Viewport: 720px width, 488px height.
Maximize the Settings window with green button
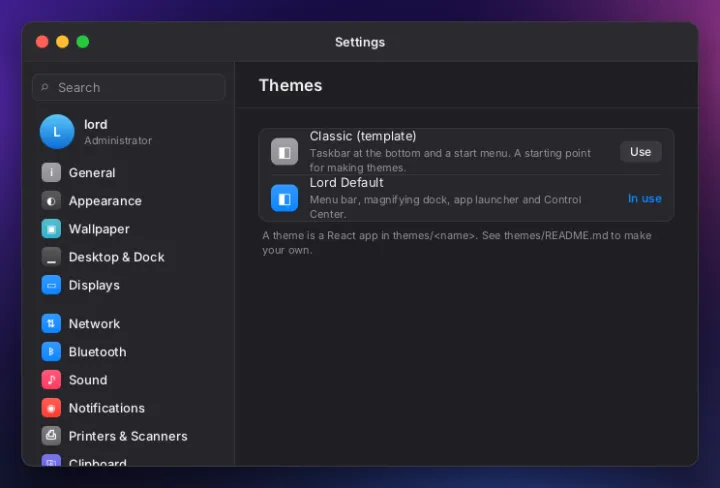(83, 42)
